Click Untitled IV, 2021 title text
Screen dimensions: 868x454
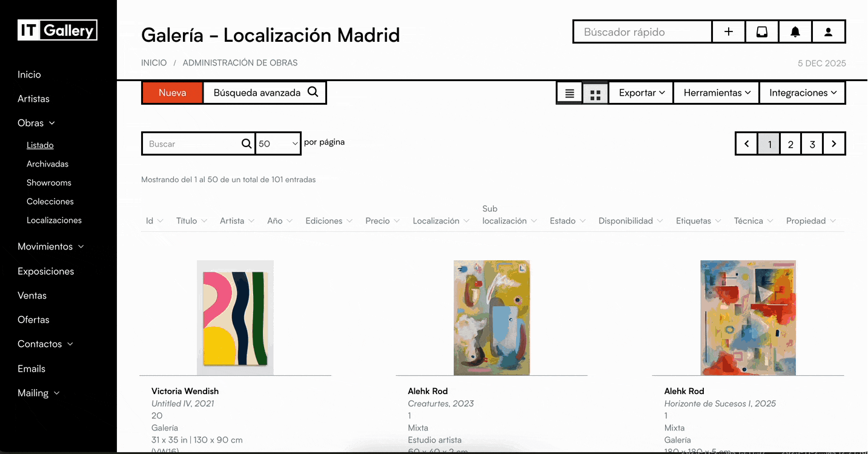(183, 403)
